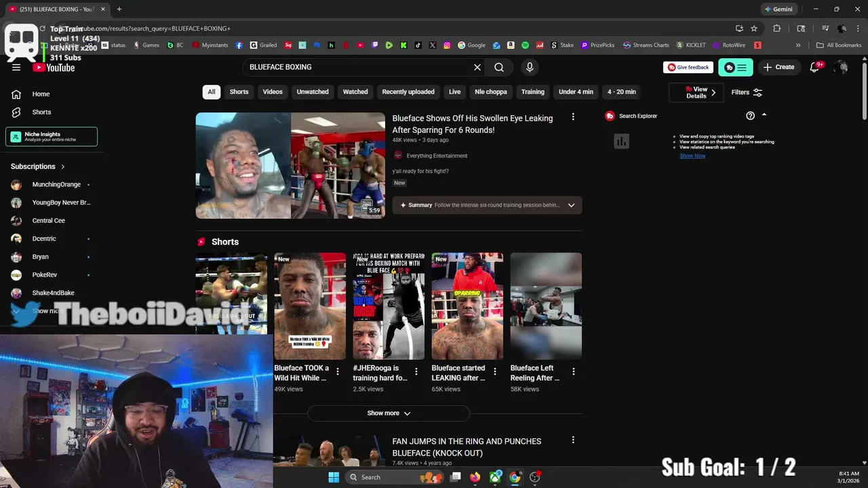Start voice search with the microphone
Screen dimensions: 868x488
[530, 67]
